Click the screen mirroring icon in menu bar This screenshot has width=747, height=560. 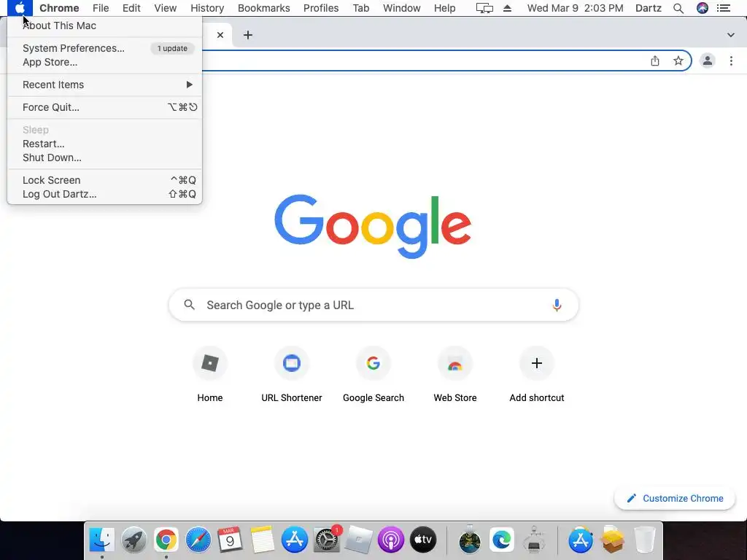coord(484,8)
